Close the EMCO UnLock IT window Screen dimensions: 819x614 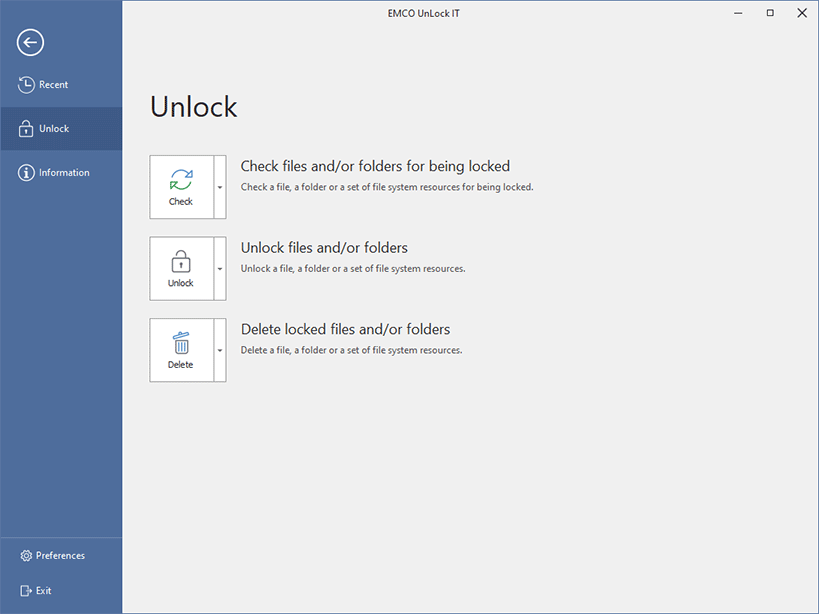coord(801,13)
